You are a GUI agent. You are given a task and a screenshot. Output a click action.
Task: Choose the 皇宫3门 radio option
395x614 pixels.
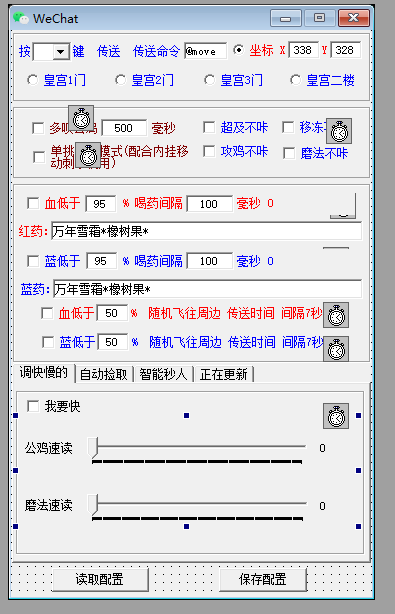209,80
